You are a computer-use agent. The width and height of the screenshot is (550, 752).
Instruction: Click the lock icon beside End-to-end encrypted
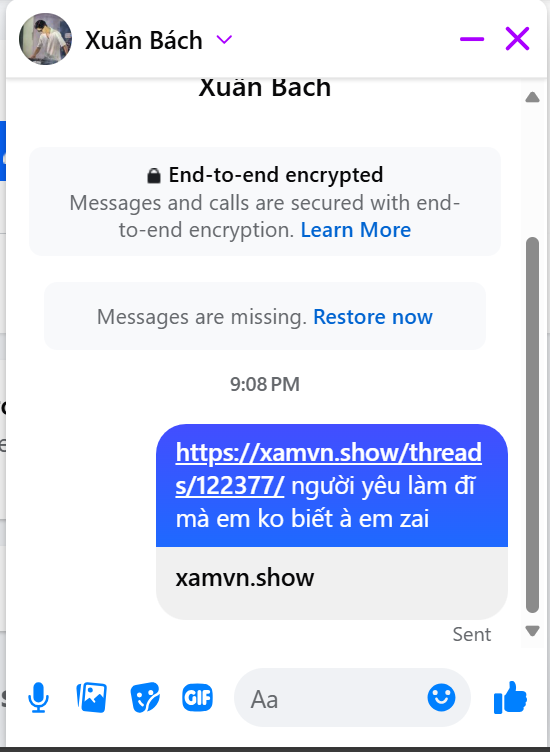point(153,176)
